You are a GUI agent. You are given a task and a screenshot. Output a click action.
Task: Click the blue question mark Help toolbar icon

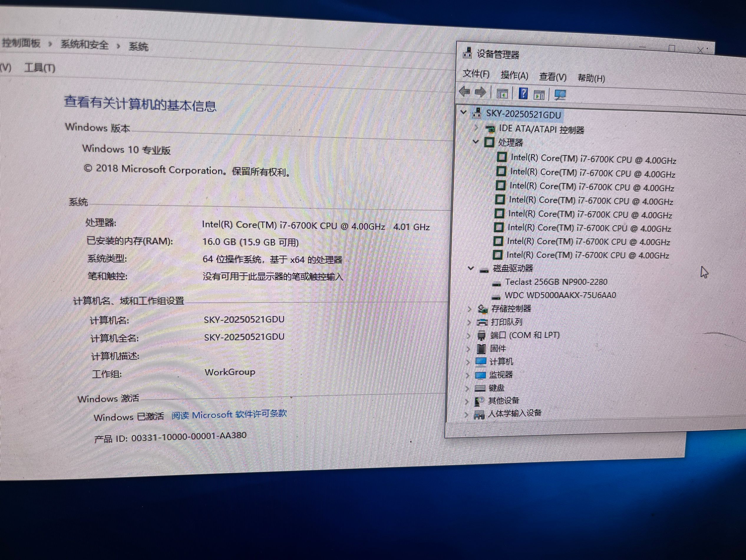coord(523,93)
